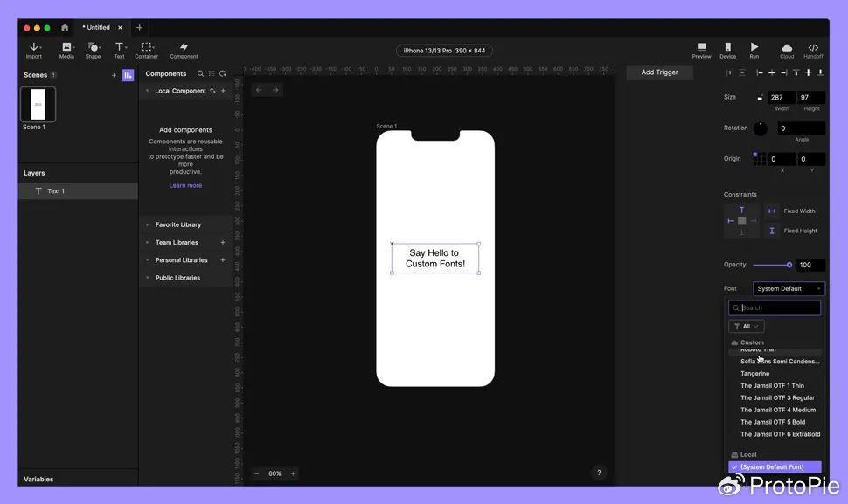This screenshot has height=504, width=848.
Task: Distribute layers vertically
Action: coord(742,72)
